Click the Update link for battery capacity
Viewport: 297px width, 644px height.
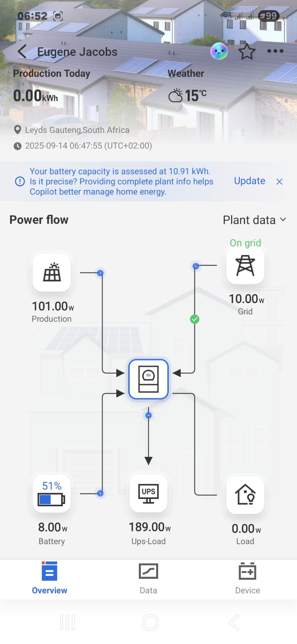click(x=250, y=181)
